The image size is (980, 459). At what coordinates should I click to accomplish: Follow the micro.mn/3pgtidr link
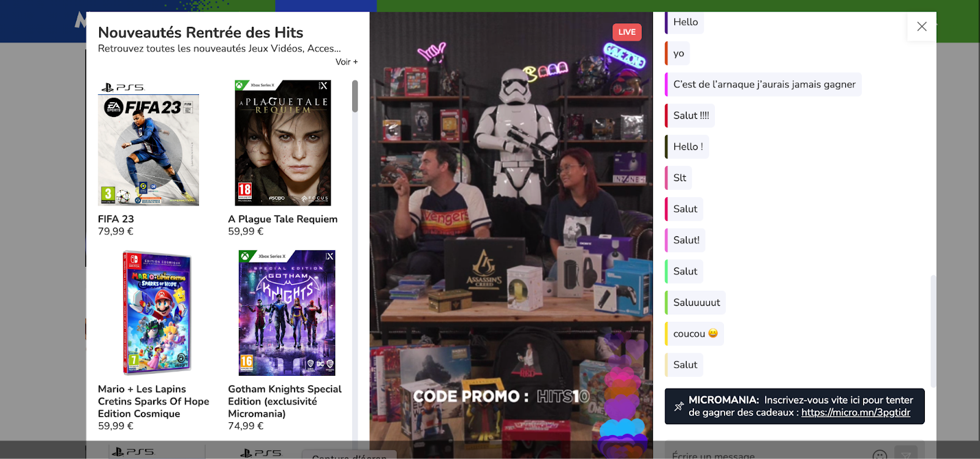pos(856,412)
